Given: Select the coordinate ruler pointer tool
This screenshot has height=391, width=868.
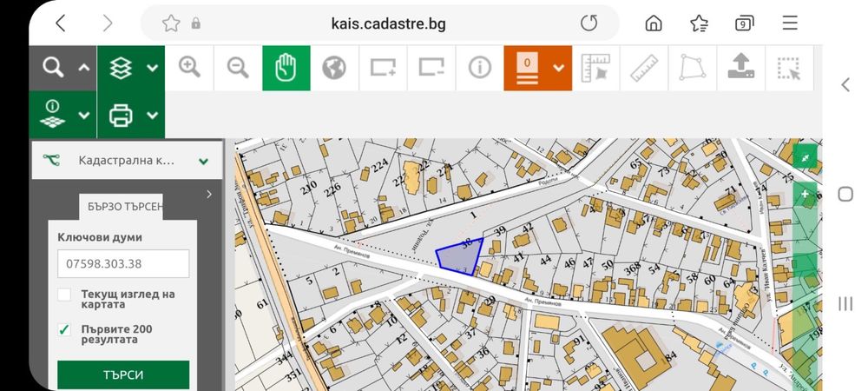Looking at the screenshot, I should pos(595,68).
